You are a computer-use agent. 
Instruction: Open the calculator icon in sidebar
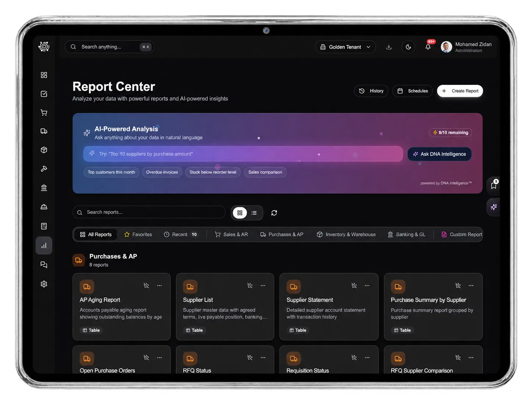[44, 226]
